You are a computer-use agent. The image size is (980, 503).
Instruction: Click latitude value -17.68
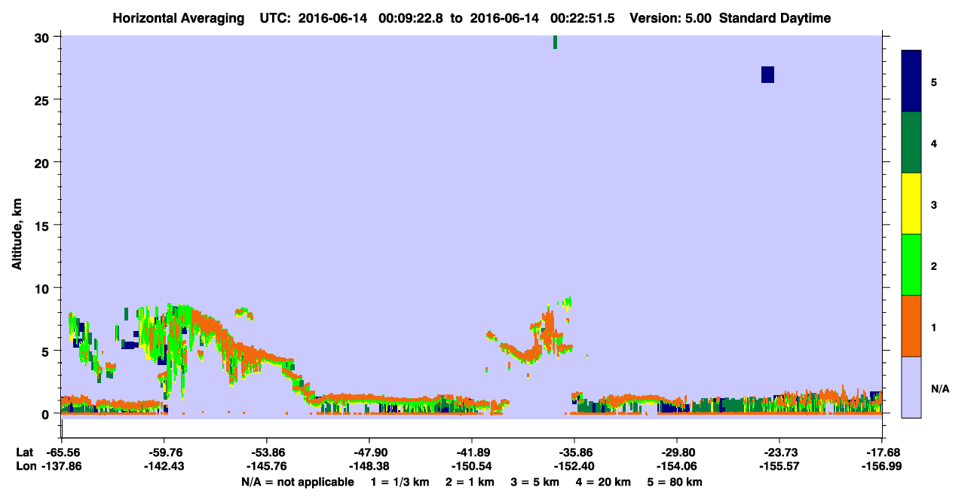pos(882,452)
